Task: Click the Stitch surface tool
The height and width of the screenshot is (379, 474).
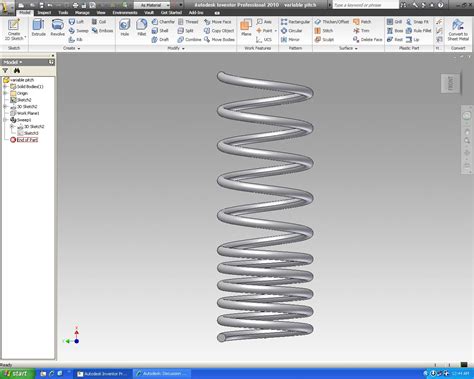Action: click(324, 31)
